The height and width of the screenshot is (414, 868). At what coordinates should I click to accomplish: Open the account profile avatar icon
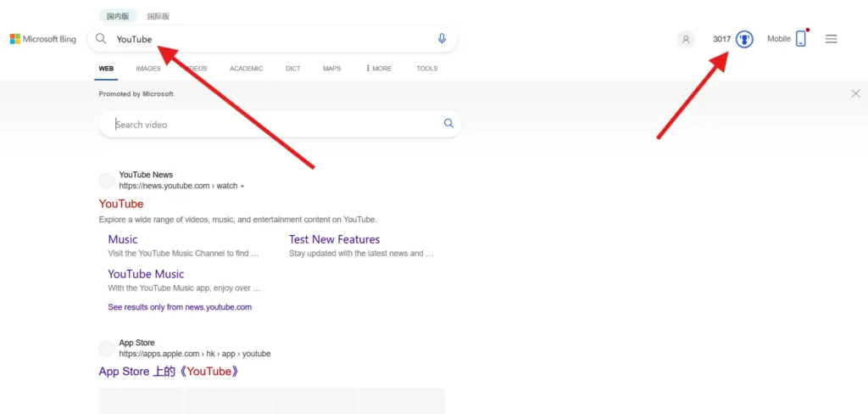(686, 39)
